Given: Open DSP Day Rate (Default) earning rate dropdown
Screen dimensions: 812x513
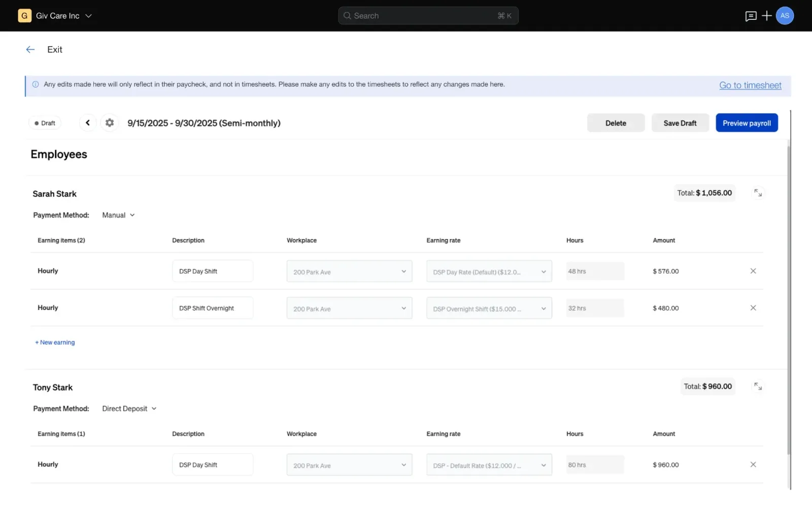Looking at the screenshot, I should point(489,272).
